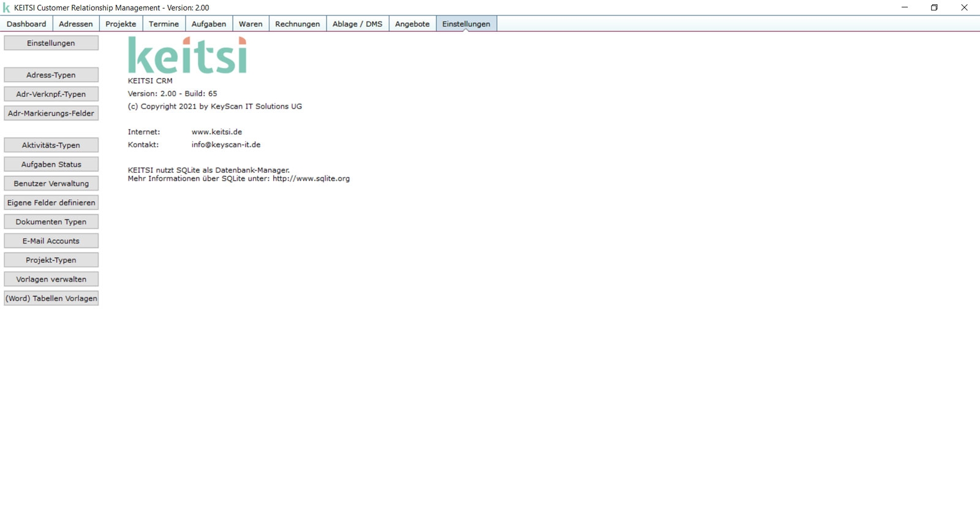Open Aktivitäts-Typen settings
The height and width of the screenshot is (526, 980).
[x=51, y=145]
